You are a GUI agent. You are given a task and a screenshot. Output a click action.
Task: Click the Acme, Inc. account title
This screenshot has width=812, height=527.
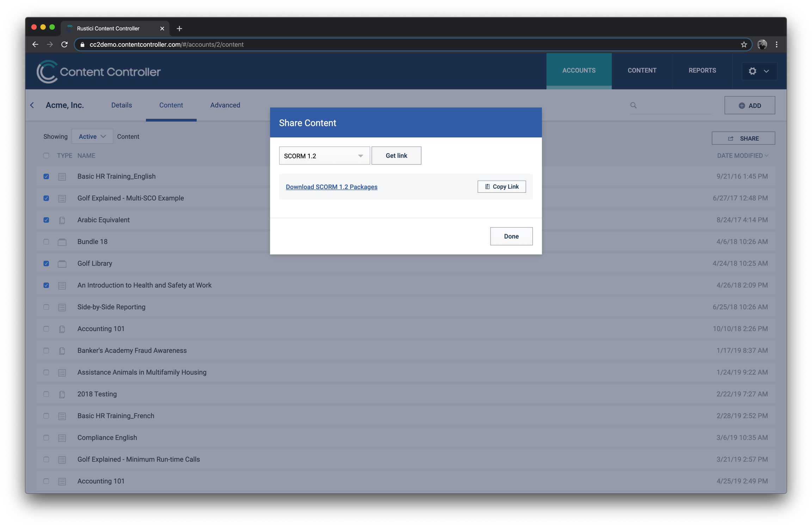(65, 105)
